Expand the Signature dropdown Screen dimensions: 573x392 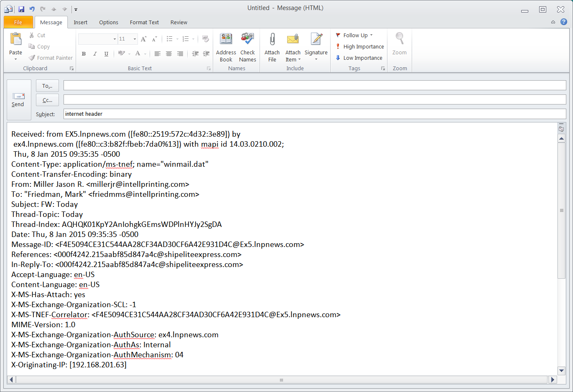point(316,59)
